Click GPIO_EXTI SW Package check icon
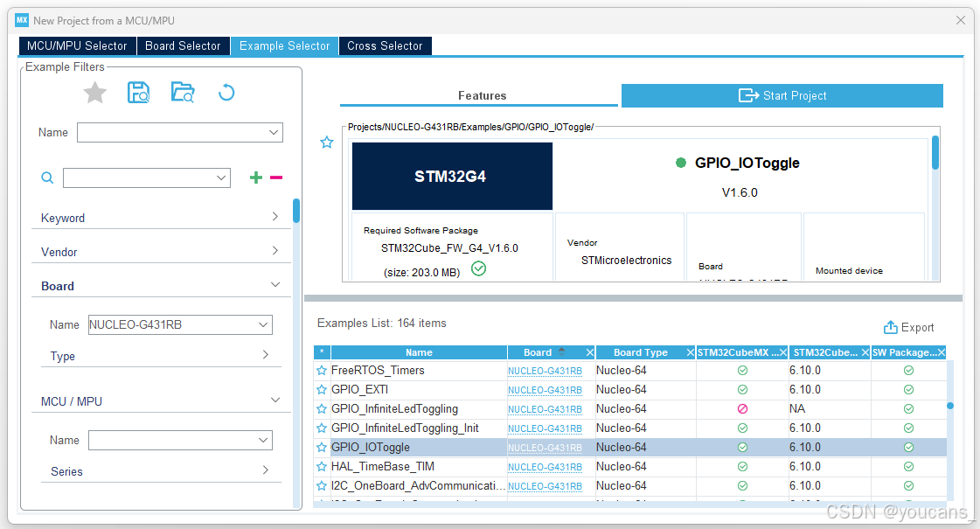 tap(908, 390)
